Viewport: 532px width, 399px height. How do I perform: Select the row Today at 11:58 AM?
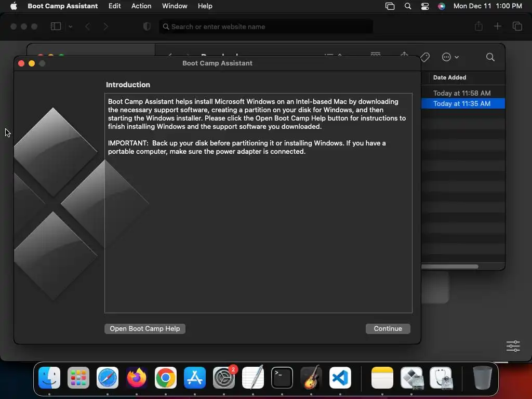[x=463, y=93]
